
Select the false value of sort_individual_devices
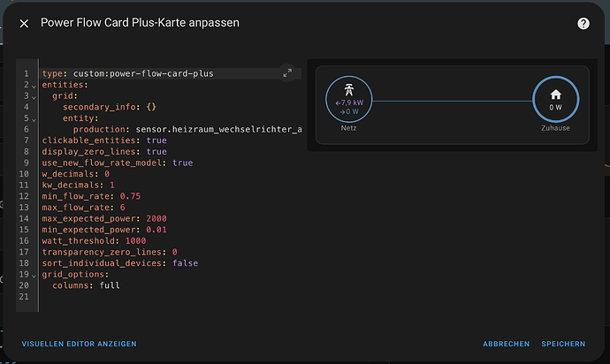[x=185, y=263]
